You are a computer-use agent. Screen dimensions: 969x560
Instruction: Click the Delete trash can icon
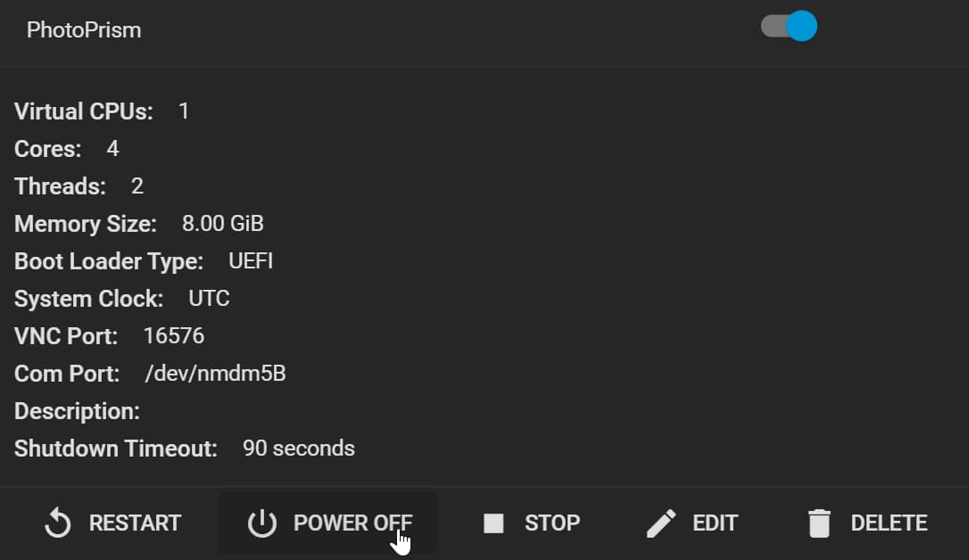click(x=819, y=523)
